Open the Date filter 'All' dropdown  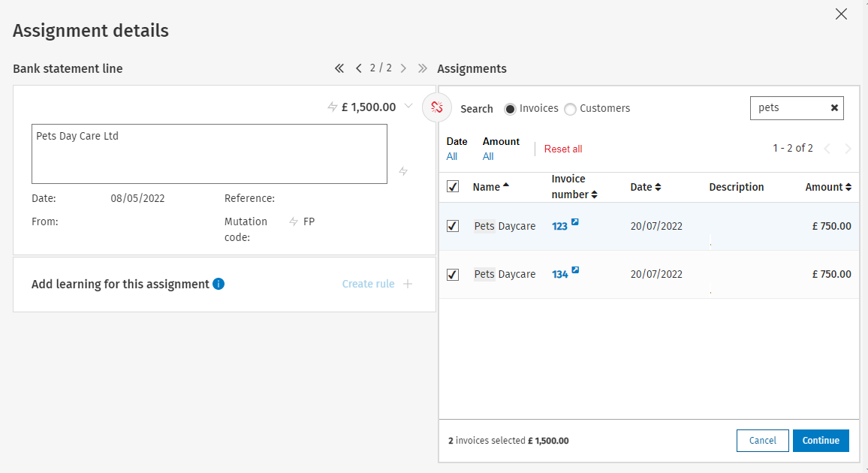pyautogui.click(x=452, y=157)
